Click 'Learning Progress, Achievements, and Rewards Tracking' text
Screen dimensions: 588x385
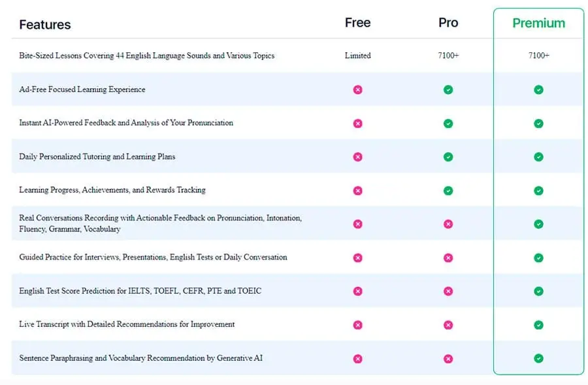[x=112, y=190]
